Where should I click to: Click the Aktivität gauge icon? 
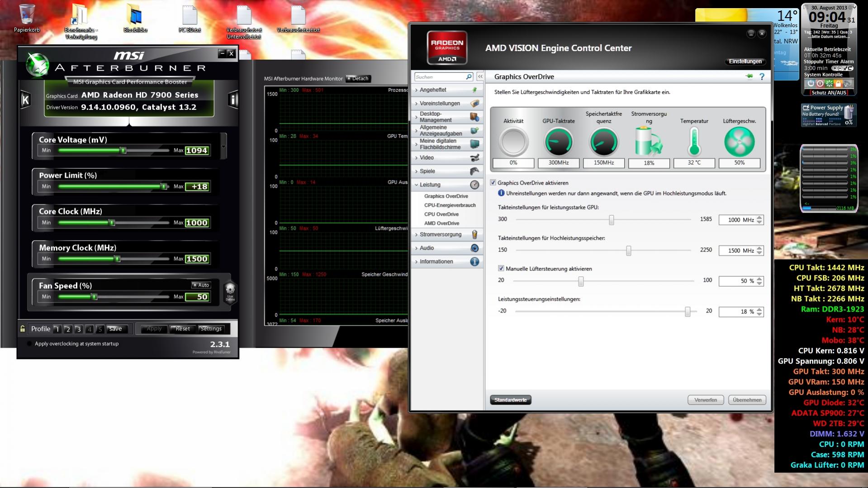point(513,142)
